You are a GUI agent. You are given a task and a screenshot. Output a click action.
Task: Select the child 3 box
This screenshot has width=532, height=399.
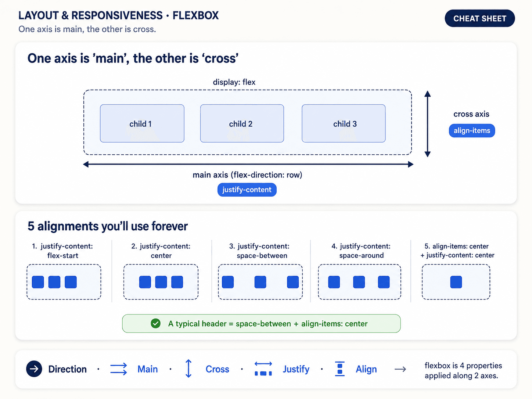344,123
